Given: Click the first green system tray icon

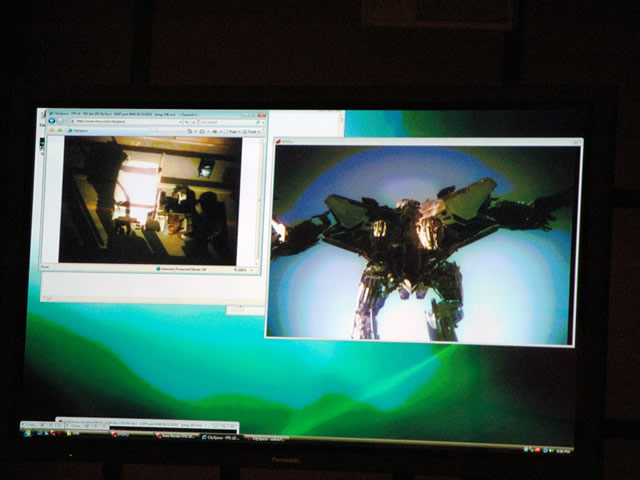Looking at the screenshot, I should pyautogui.click(x=526, y=450).
